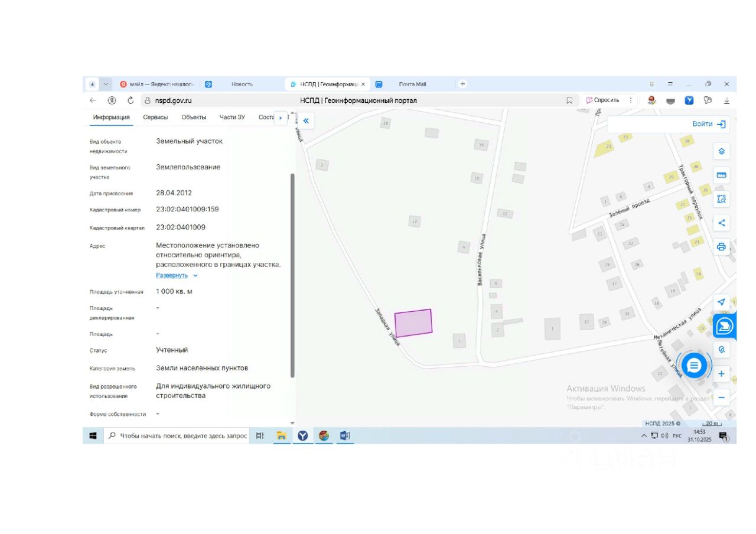The width and height of the screenshot is (756, 534).
Task: Go back in browser history
Action: (93, 100)
